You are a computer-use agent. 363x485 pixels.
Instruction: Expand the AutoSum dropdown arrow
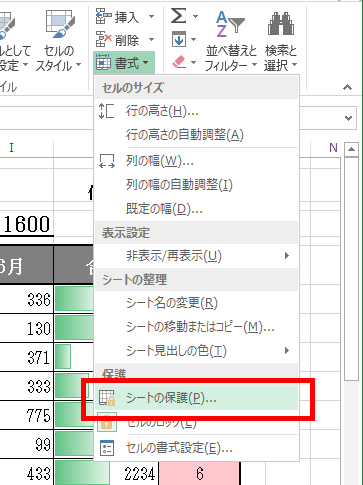pyautogui.click(x=195, y=16)
